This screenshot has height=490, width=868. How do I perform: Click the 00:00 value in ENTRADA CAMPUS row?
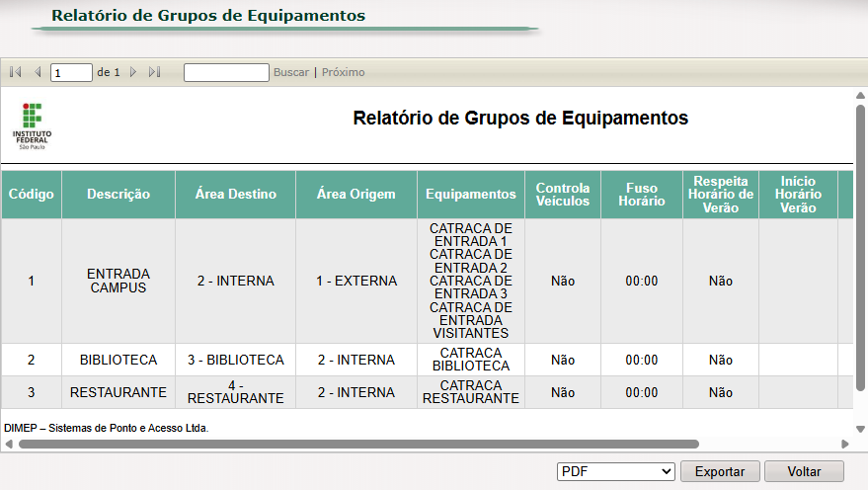tap(642, 282)
